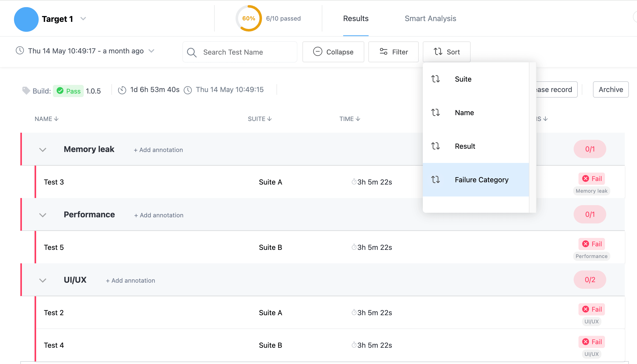
Task: Click Suite A in the Test 3 row
Action: [x=270, y=182]
